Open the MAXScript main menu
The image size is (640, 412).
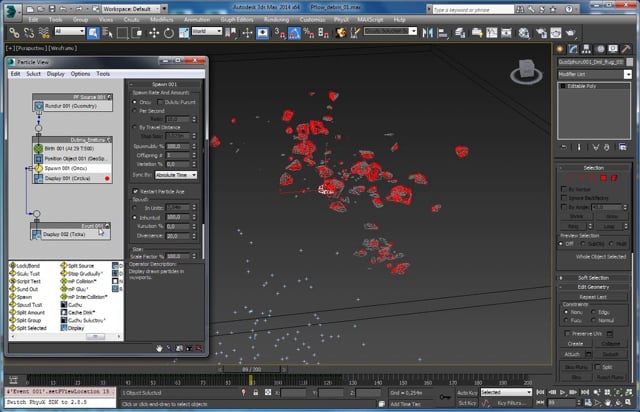[370, 20]
